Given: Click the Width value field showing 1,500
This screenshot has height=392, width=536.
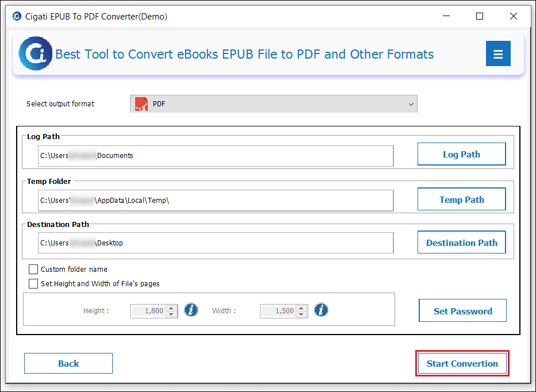Looking at the screenshot, I should point(278,311).
